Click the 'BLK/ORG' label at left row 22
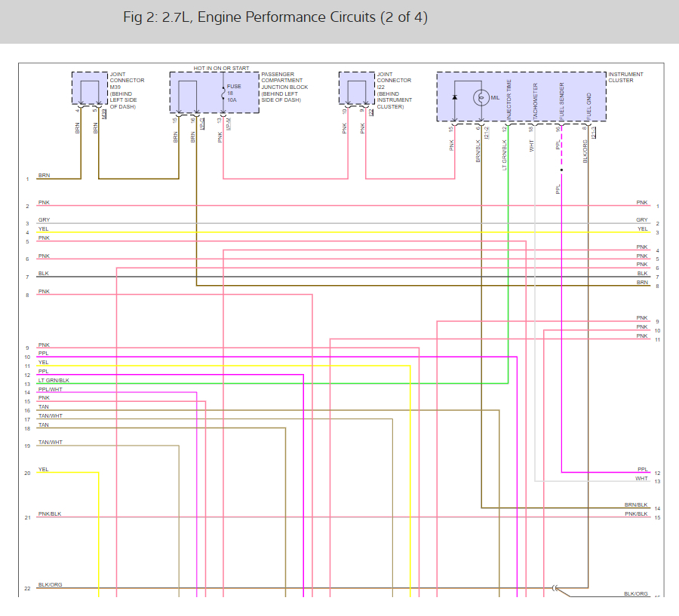 tap(51, 585)
